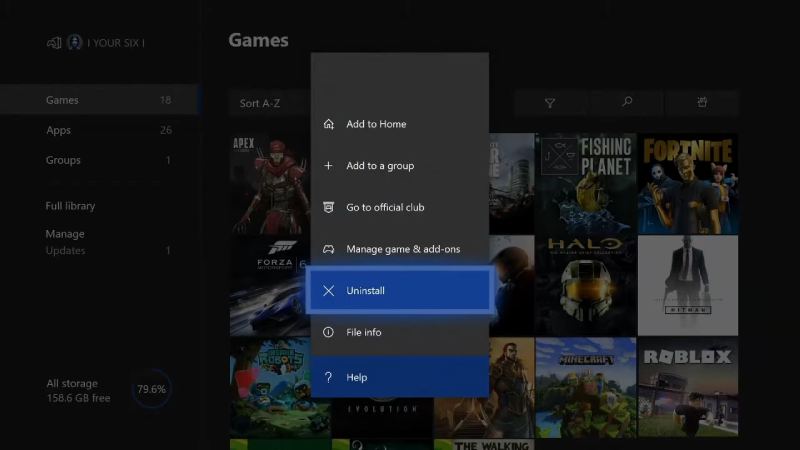This screenshot has height=450, width=800.
Task: Click the icon left of profile avatar
Action: click(54, 43)
